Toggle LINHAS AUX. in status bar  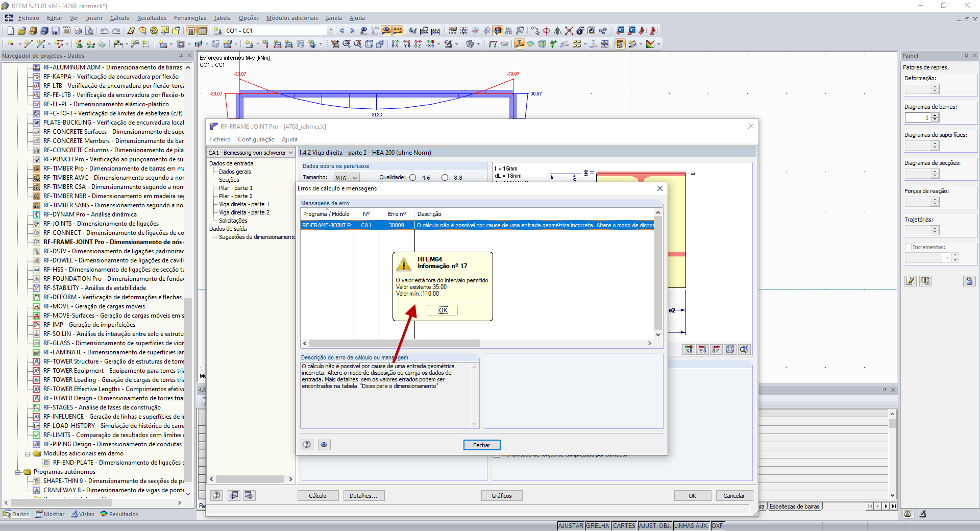coord(691,526)
